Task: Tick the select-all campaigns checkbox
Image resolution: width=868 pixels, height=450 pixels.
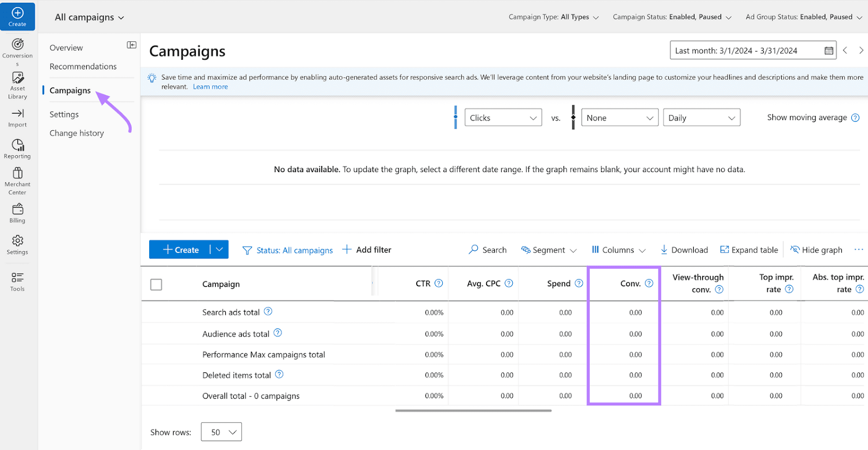Action: coord(156,284)
